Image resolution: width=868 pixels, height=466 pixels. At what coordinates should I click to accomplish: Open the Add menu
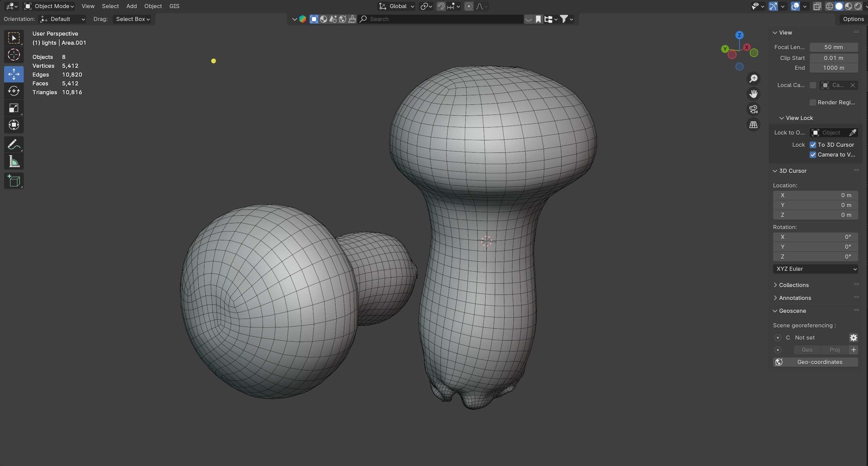pos(132,6)
